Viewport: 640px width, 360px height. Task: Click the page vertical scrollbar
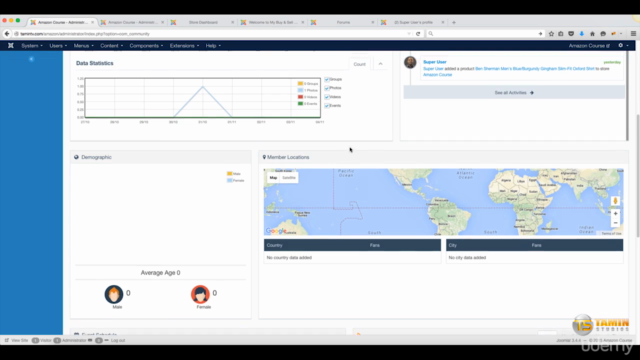[638, 176]
